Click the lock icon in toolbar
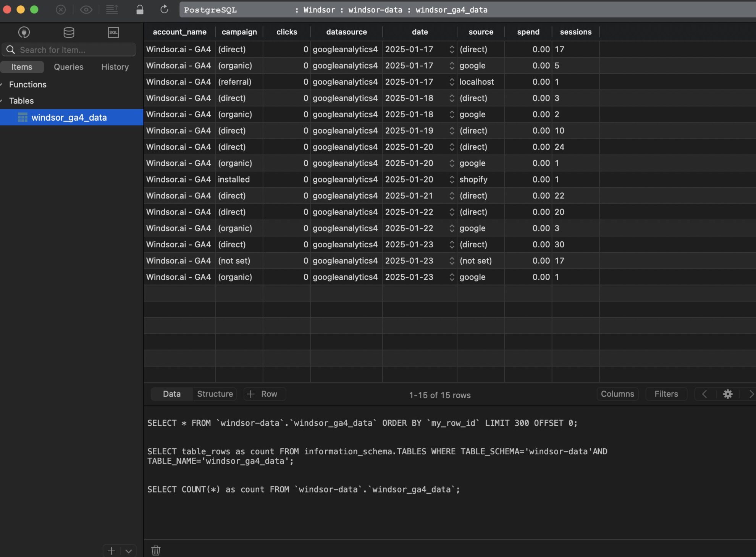The image size is (756, 557). (140, 10)
